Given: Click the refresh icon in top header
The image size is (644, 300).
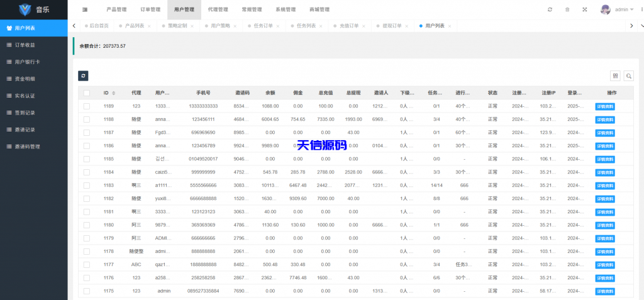Looking at the screenshot, I should [x=550, y=9].
